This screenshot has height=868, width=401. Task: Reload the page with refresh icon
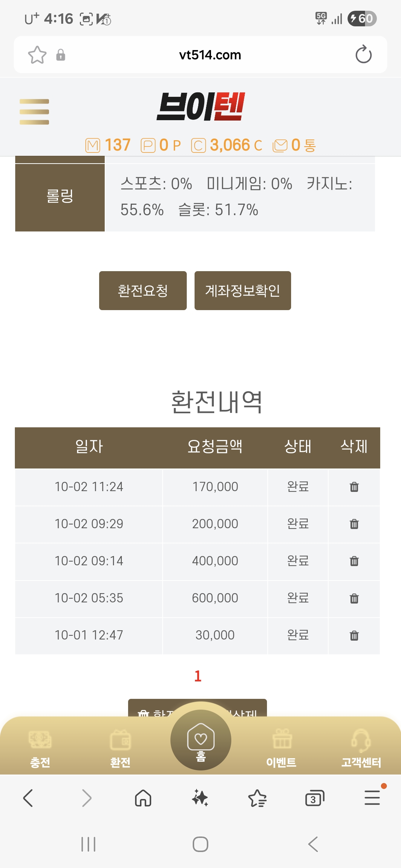pos(363,55)
